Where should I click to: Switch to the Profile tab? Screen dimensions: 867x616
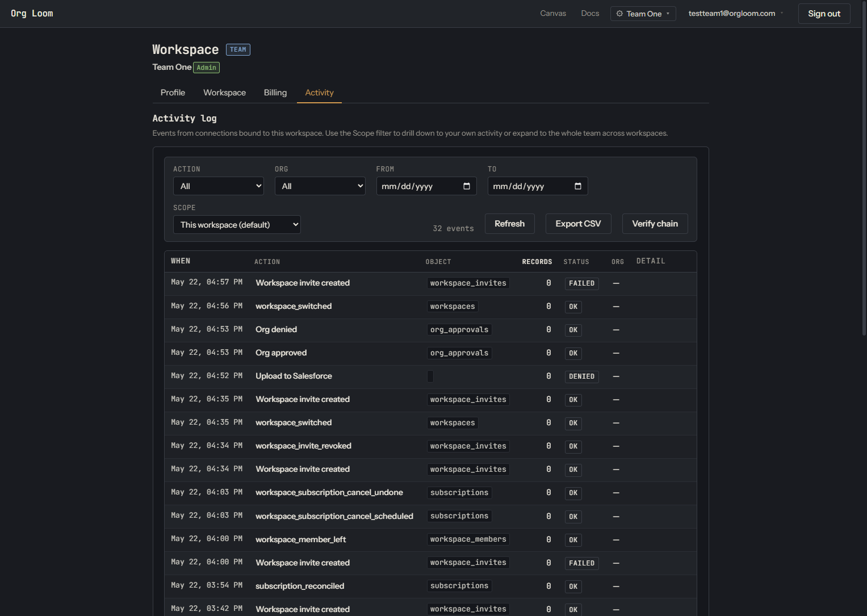coord(173,93)
